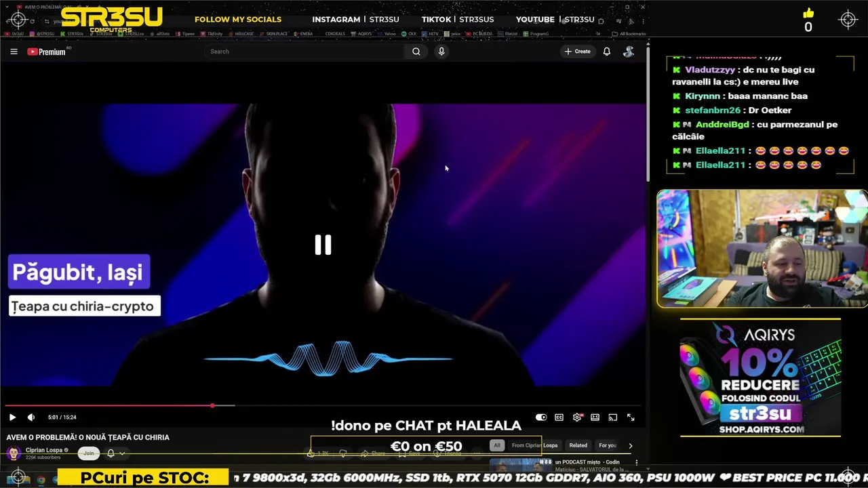The image size is (868, 488).
Task: Open more actions on un PODCAST mișto video
Action: coord(636,462)
